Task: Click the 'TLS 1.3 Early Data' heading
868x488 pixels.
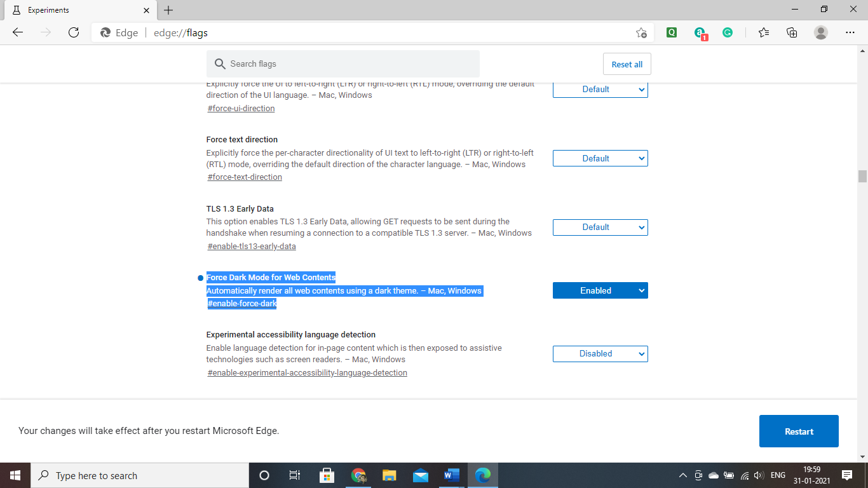Action: (x=240, y=208)
